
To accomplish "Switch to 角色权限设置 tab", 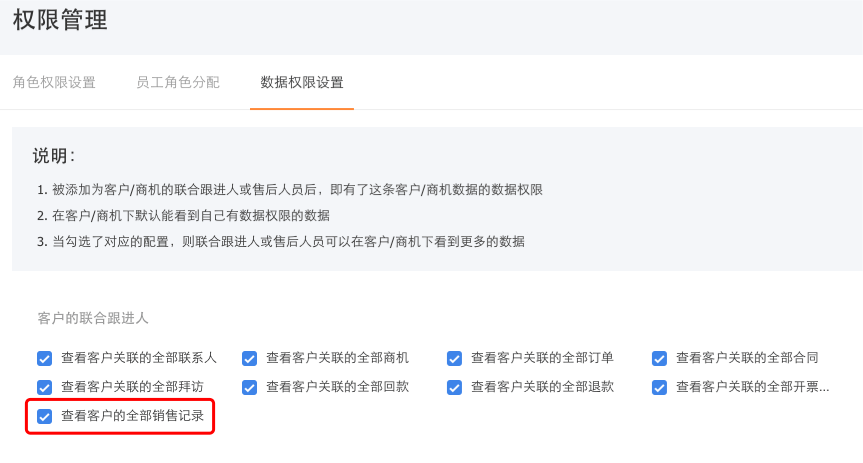I will [54, 83].
